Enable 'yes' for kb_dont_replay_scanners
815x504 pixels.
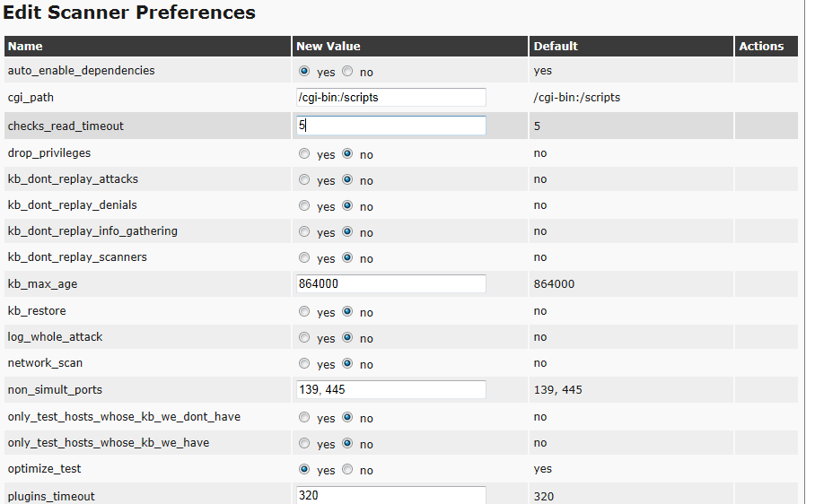point(304,257)
